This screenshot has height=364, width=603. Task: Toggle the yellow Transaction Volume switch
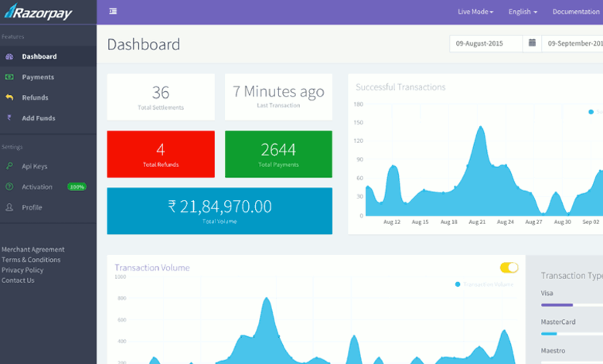(509, 267)
